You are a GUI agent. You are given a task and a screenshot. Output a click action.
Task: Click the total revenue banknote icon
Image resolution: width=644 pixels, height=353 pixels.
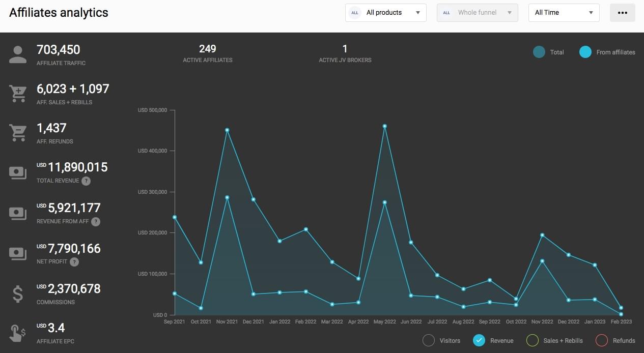[x=18, y=172]
